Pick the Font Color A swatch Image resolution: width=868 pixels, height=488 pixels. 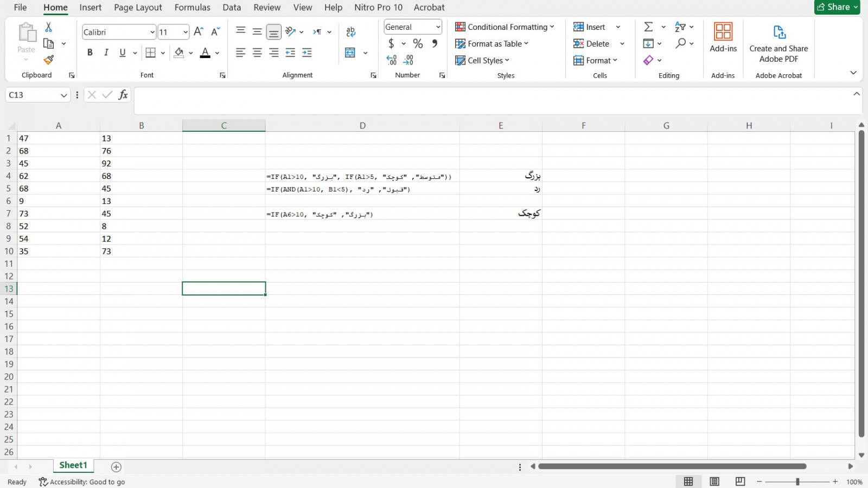[x=205, y=53]
